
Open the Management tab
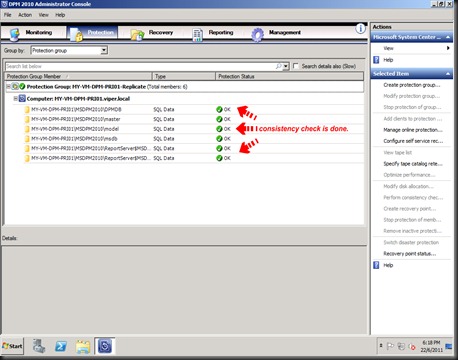pyautogui.click(x=277, y=33)
